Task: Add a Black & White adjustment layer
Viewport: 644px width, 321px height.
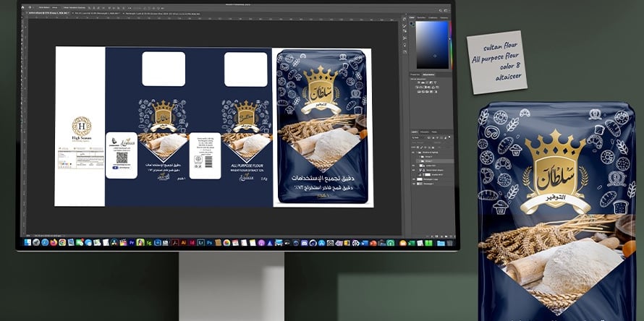Action: coord(425,87)
